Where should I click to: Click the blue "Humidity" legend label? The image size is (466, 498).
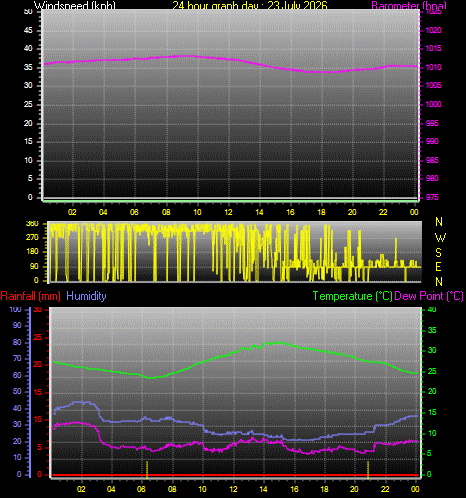[x=86, y=296]
